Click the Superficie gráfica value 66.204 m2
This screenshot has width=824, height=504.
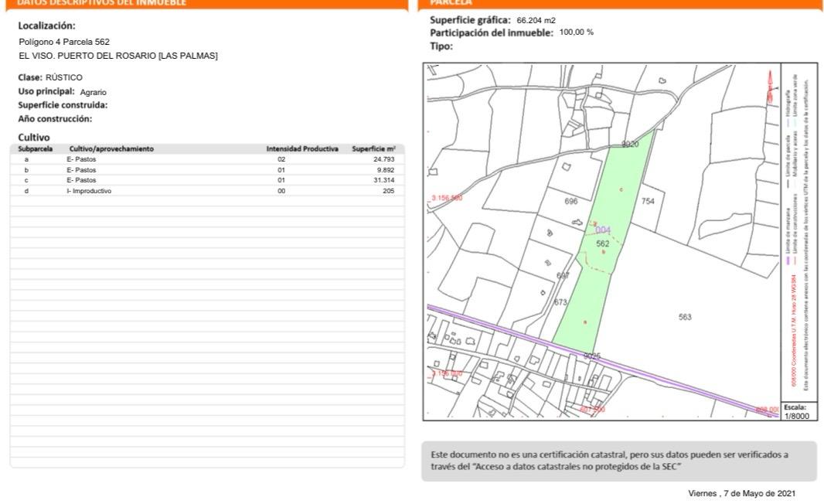(536, 21)
